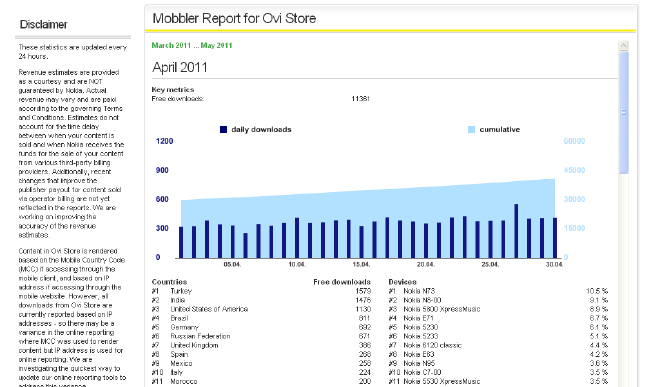
Task: Select the Brazil country row
Action: click(x=261, y=318)
